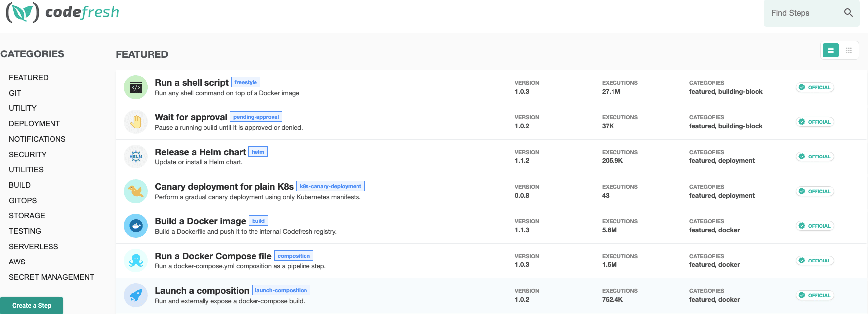Viewport: 868px width, 314px height.
Task: Click the launch-composition tag
Action: (x=281, y=290)
